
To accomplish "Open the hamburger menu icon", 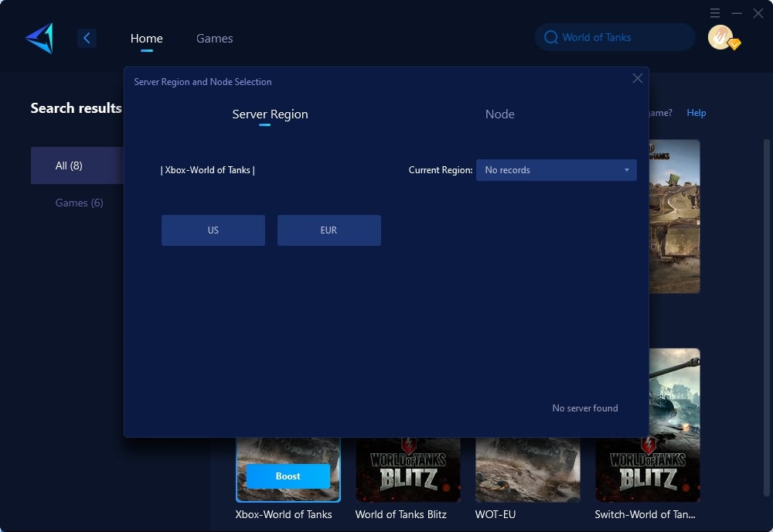I will click(715, 13).
